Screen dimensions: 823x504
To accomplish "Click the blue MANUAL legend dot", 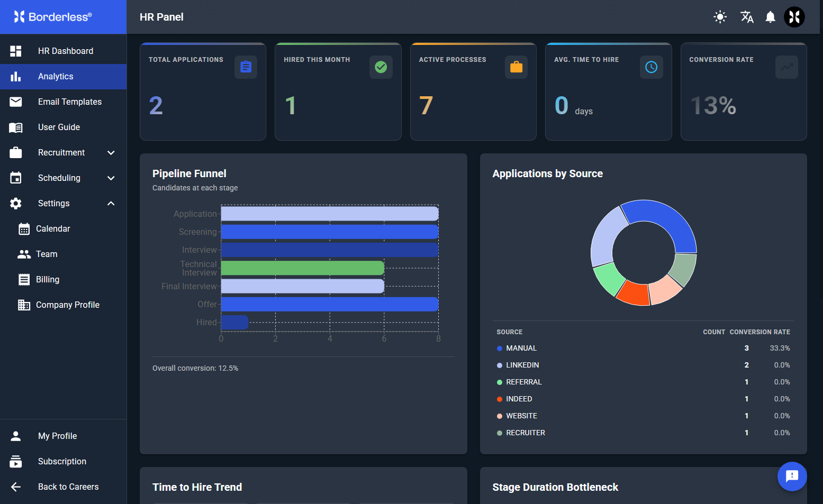I will coord(500,349).
